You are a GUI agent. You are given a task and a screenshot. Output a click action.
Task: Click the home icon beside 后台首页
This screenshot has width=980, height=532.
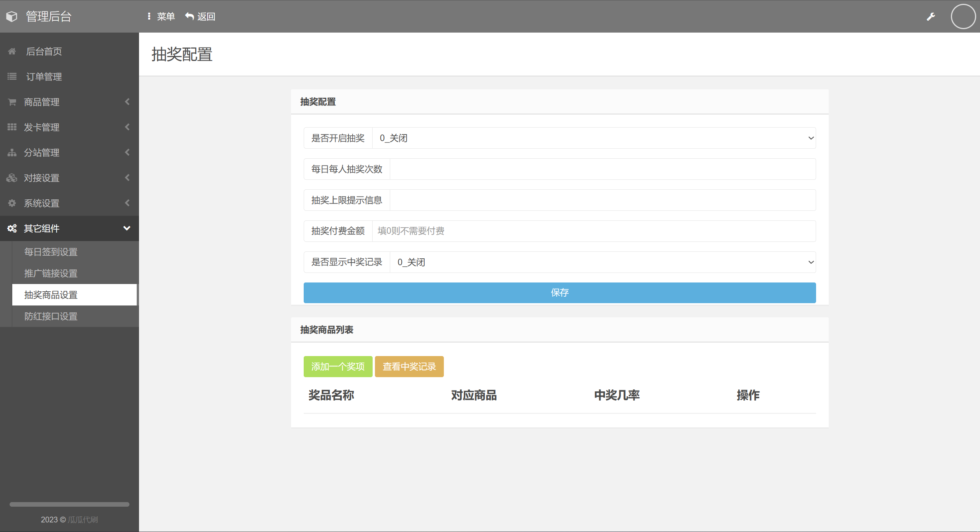[x=12, y=51]
